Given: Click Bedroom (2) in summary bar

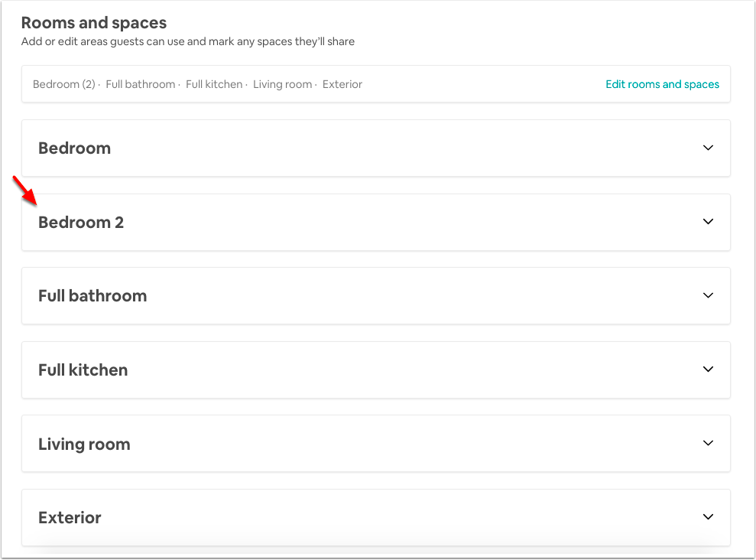Looking at the screenshot, I should [64, 84].
